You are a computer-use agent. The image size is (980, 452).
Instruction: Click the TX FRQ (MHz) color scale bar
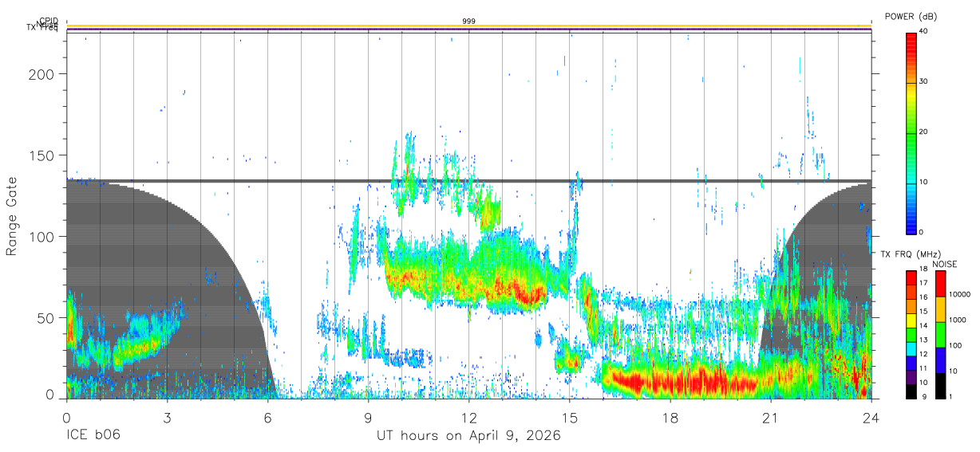pos(911,334)
